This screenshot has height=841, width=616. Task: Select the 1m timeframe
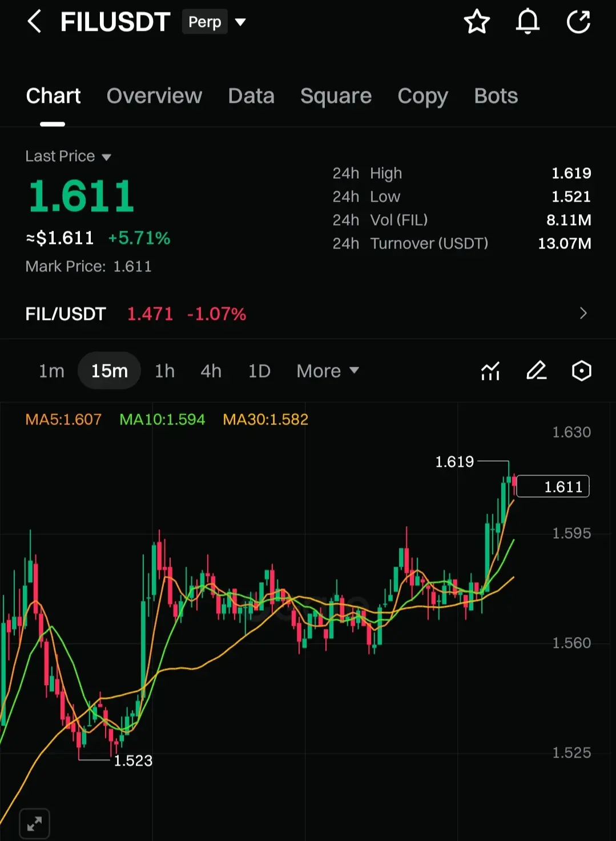click(x=51, y=371)
